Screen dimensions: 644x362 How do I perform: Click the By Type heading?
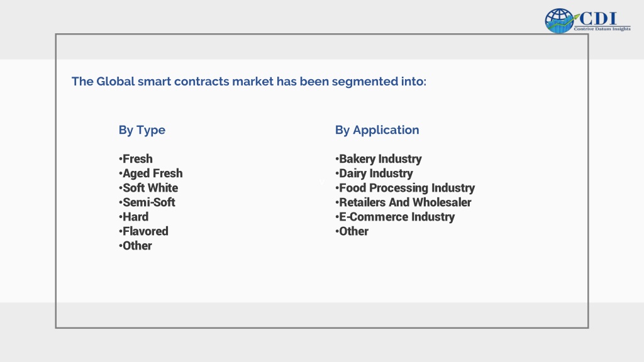(142, 130)
